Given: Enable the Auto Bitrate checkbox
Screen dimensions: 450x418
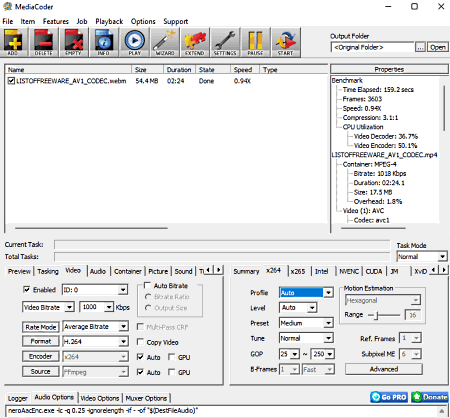Looking at the screenshot, I should tap(147, 285).
